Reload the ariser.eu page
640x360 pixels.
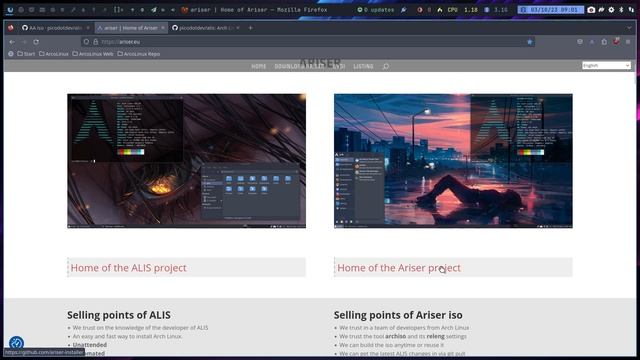pyautogui.click(x=36, y=42)
